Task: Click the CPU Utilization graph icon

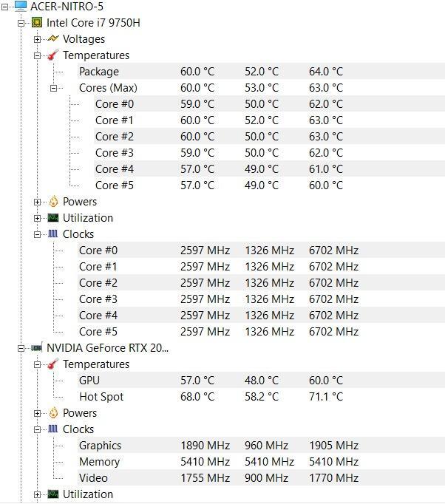Action: [x=53, y=218]
